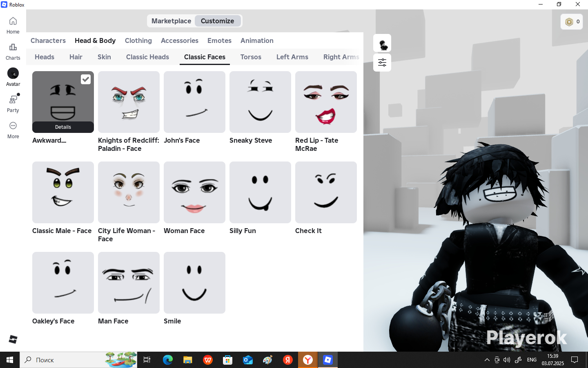Screen dimensions: 588x368
Task: Click the Roblox taskbar icon
Action: coord(328,360)
